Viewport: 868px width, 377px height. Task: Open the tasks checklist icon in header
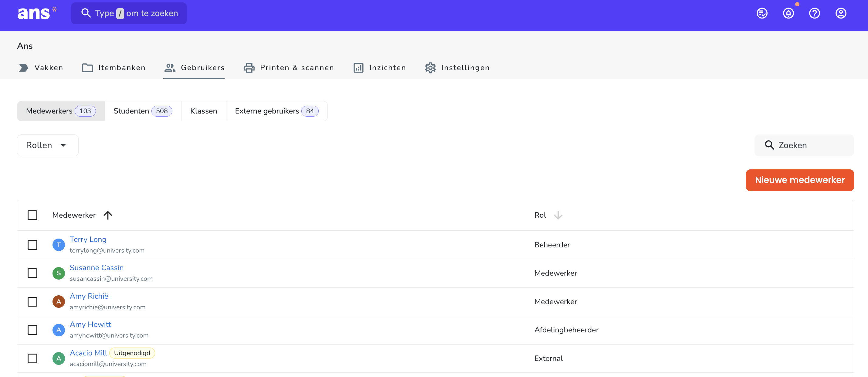tap(762, 13)
